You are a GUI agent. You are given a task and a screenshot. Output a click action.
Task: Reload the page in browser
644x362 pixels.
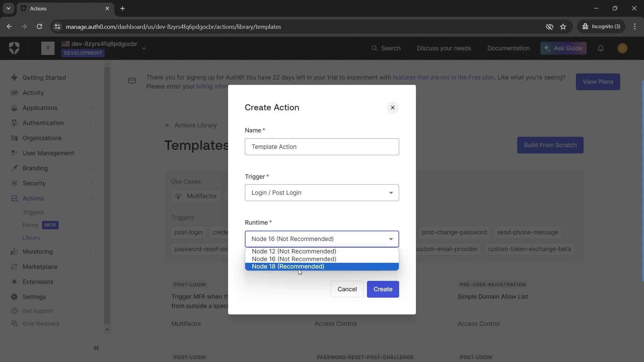[x=39, y=26]
